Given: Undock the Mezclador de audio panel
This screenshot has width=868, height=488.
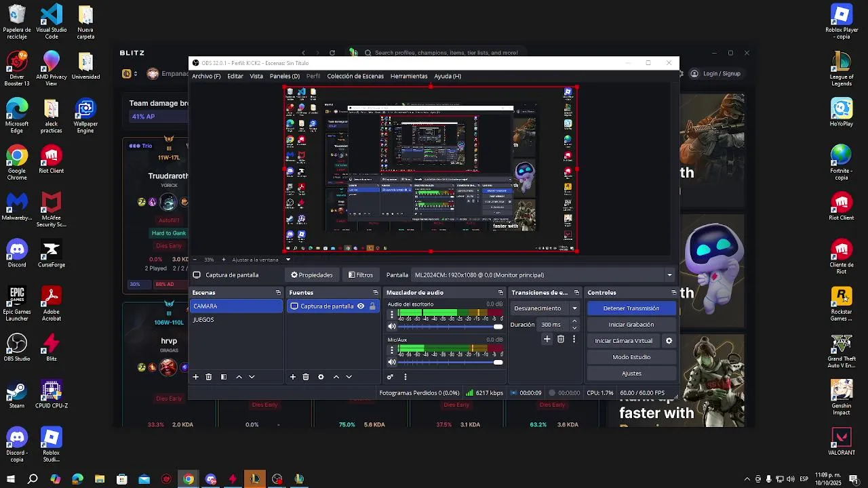Looking at the screenshot, I should point(500,293).
